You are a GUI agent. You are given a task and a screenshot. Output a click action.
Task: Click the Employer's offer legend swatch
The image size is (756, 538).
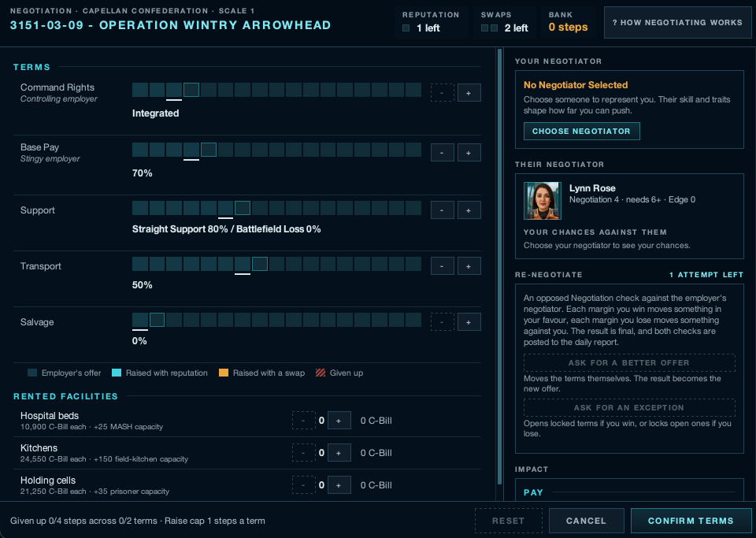32,373
